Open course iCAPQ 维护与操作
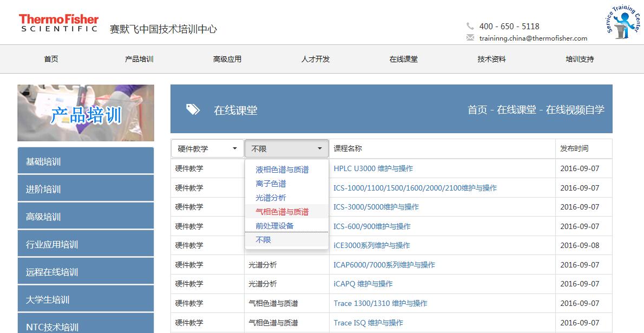Image resolution: width=644 pixels, height=333 pixels. pos(363,284)
